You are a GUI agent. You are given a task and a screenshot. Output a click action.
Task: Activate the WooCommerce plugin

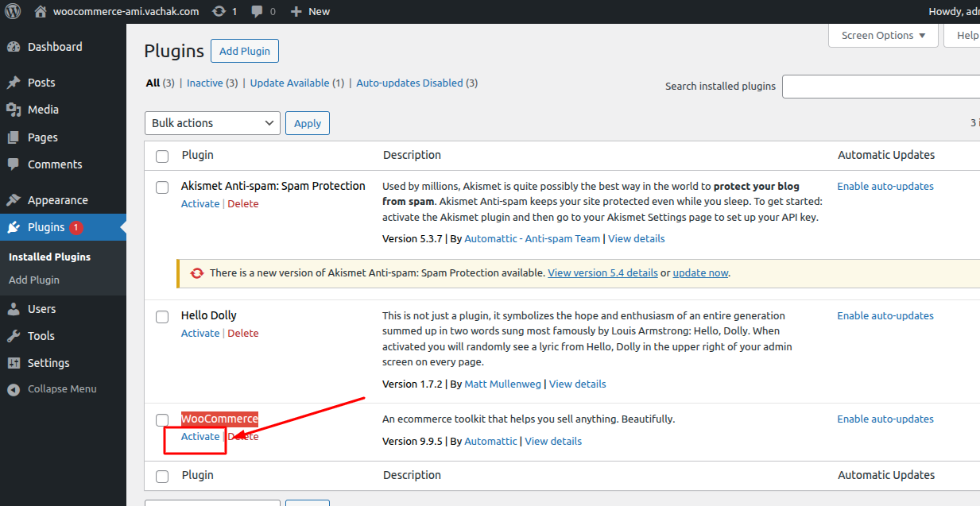click(200, 436)
